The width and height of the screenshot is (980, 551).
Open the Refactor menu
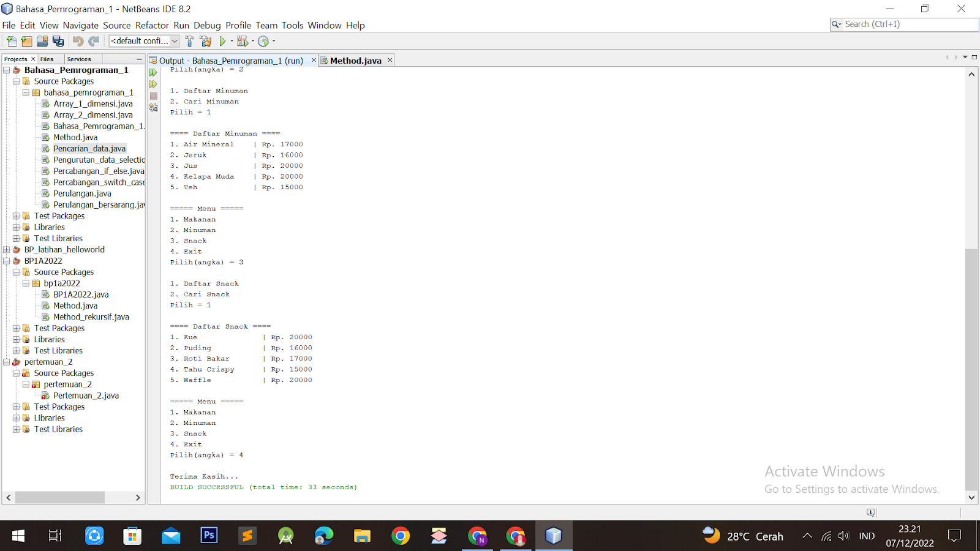pyautogui.click(x=152, y=25)
